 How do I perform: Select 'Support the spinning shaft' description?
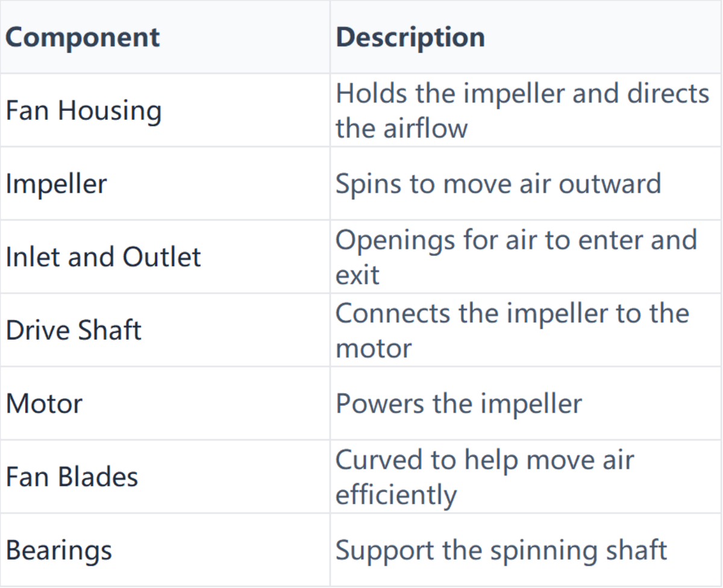(x=501, y=550)
